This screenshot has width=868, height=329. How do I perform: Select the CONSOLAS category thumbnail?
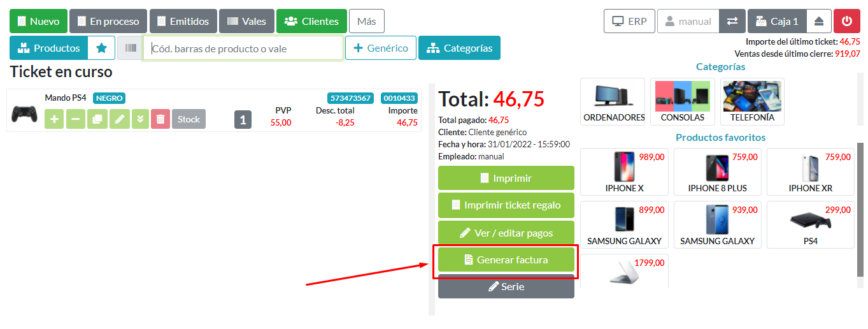point(683,102)
